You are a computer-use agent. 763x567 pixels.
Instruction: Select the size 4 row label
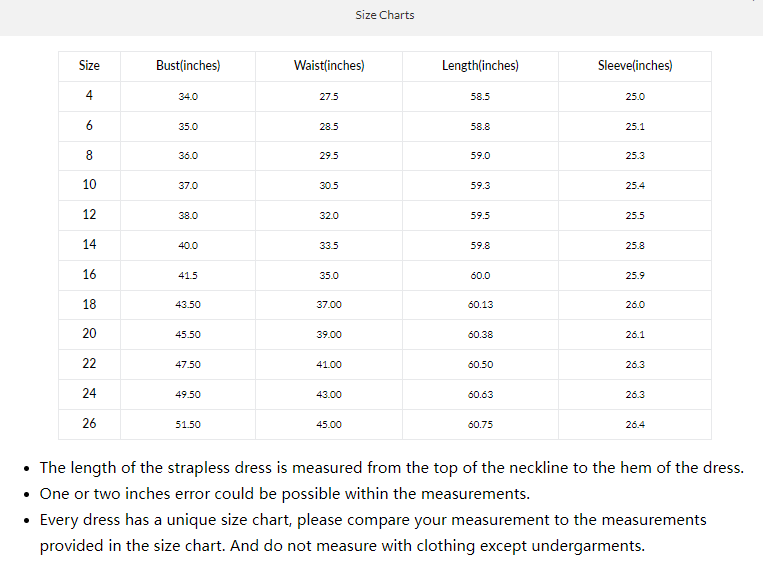click(x=89, y=96)
